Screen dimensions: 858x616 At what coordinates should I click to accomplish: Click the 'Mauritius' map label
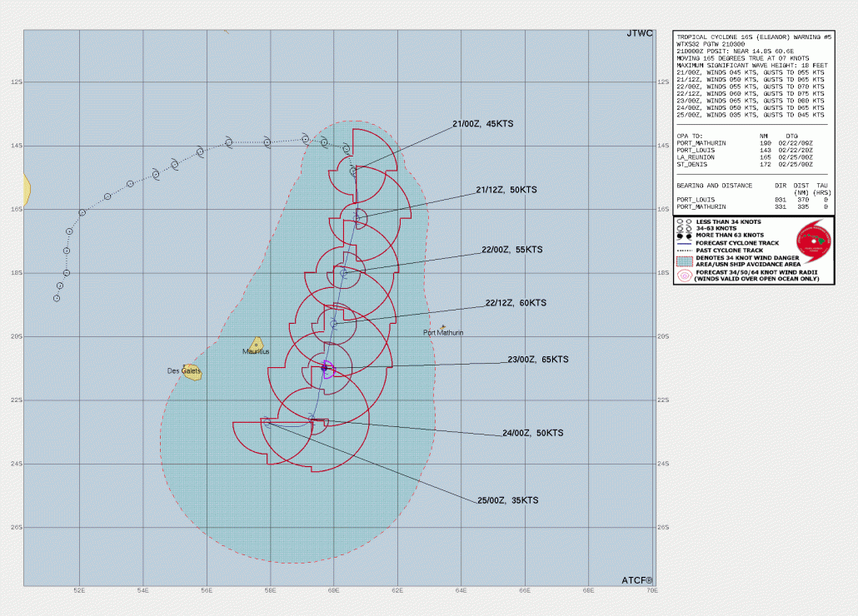[x=256, y=351]
